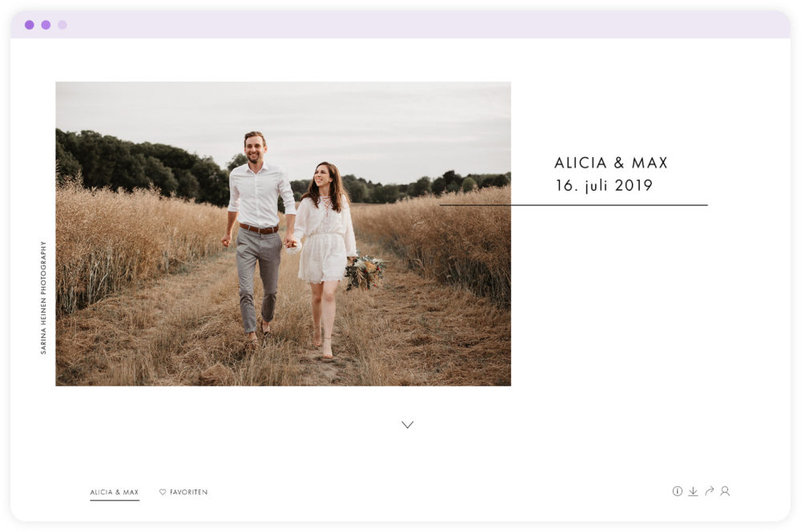
Task: Click the smiling man's face in photo
Action: [254, 147]
